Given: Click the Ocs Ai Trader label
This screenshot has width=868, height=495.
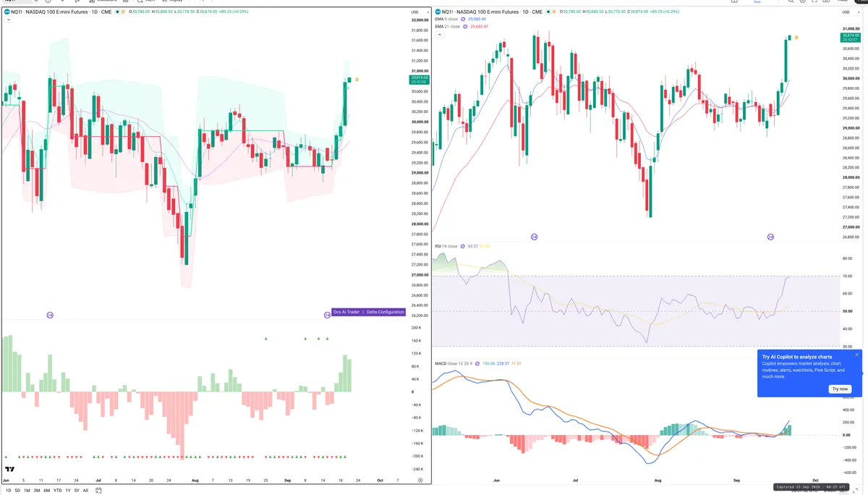Looking at the screenshot, I should tap(346, 312).
